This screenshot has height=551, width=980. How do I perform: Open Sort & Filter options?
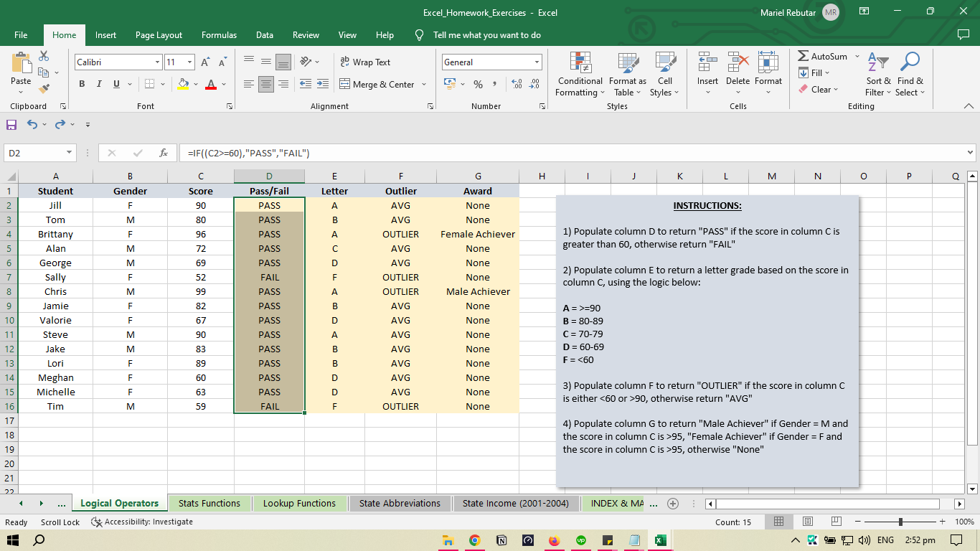tap(878, 74)
